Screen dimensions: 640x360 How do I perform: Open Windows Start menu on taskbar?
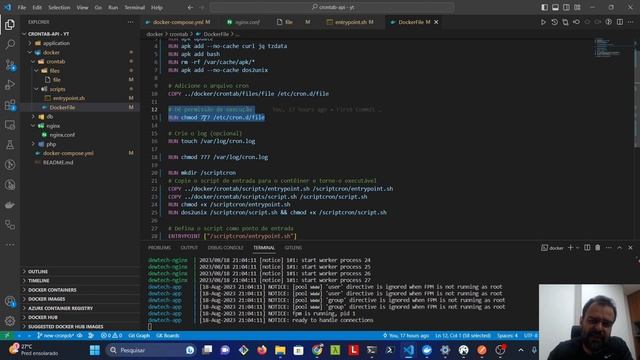click(x=95, y=350)
